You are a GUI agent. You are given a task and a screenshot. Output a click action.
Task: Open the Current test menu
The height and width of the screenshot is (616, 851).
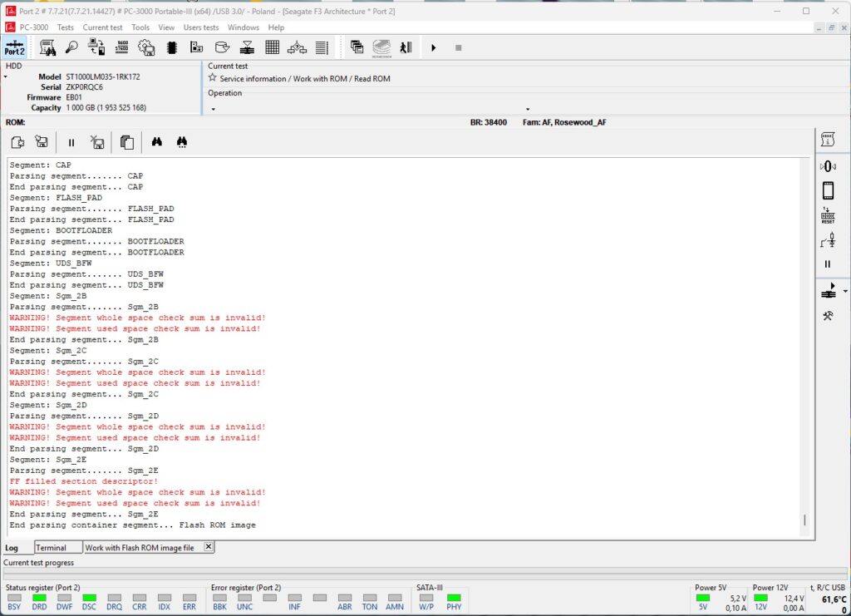coord(102,27)
